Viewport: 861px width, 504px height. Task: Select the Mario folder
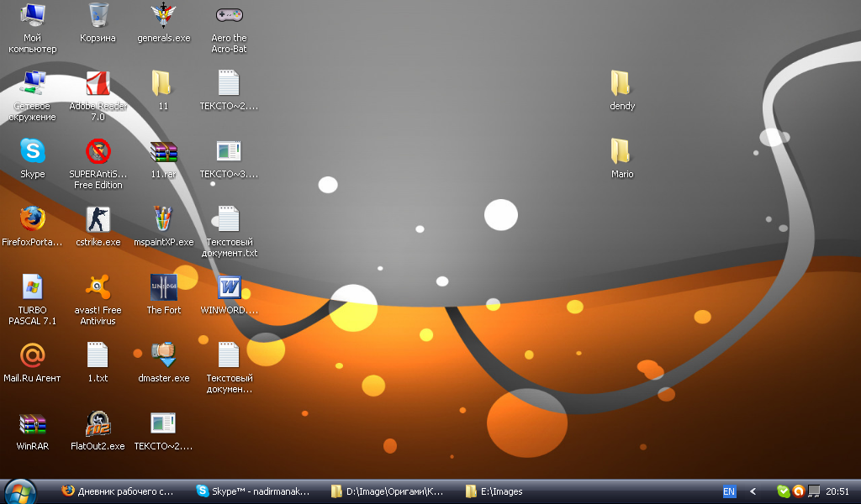coord(621,152)
